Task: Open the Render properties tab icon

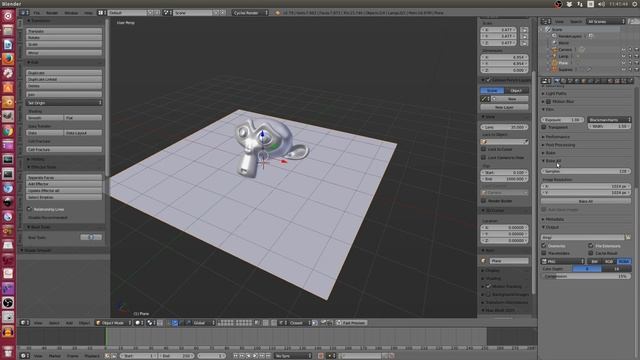Action: coord(556,81)
